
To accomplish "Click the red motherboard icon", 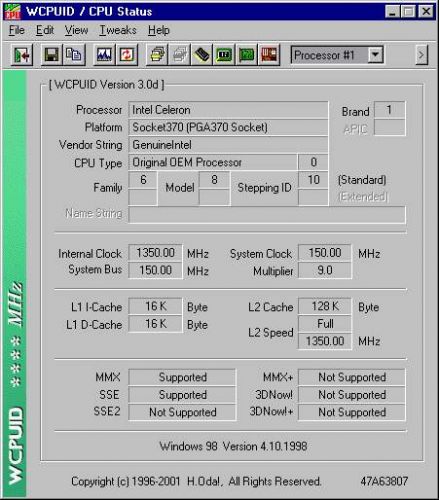I will pyautogui.click(x=269, y=55).
